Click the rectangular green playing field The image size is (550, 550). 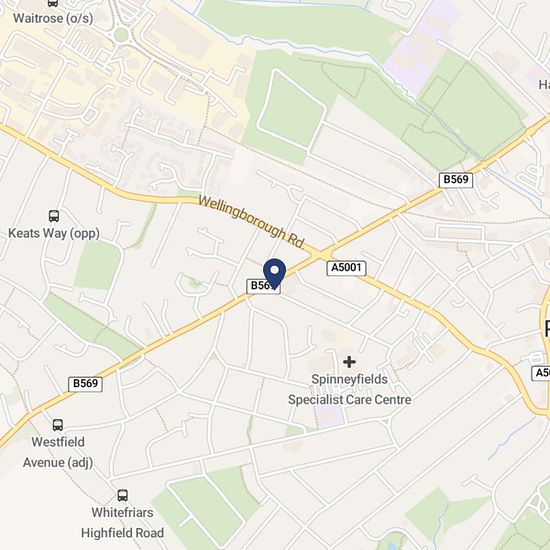point(291,109)
